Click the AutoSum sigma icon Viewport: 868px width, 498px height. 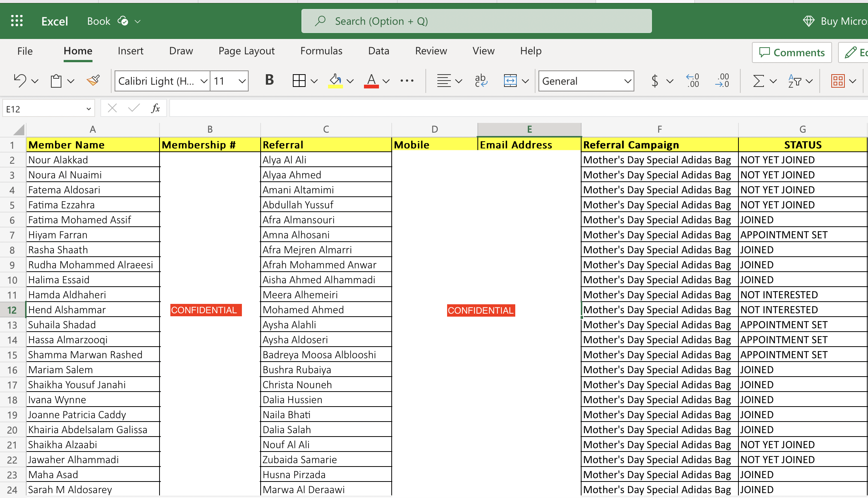pos(758,81)
